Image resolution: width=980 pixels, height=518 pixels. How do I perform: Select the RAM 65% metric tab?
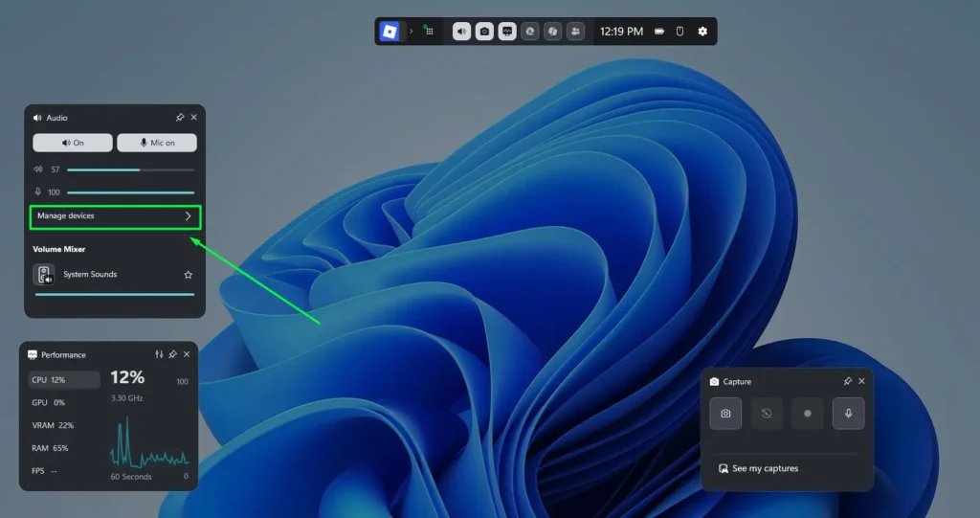[64, 448]
